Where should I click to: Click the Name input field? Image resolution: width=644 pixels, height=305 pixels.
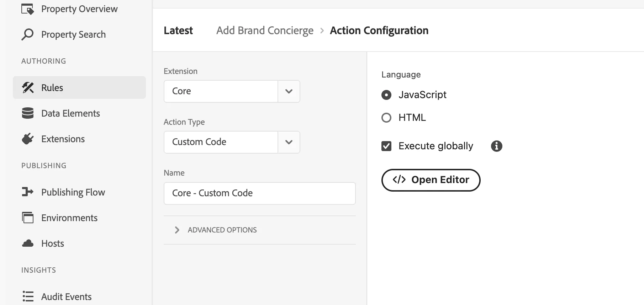click(260, 193)
